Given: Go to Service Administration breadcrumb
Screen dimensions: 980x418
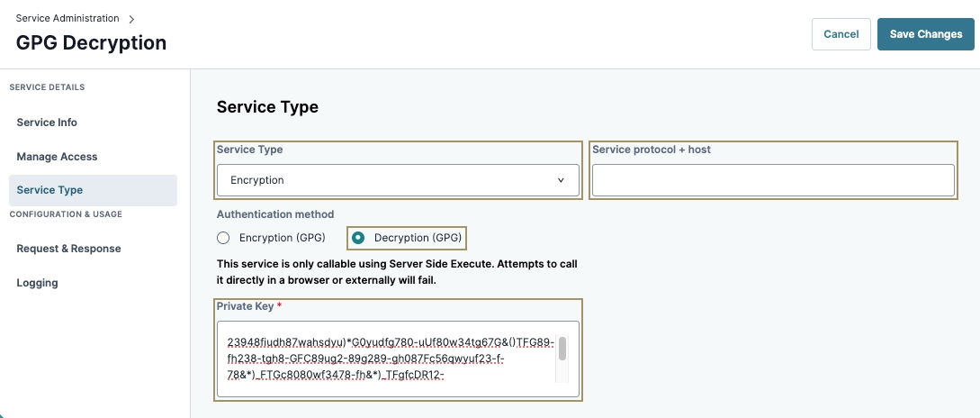Looking at the screenshot, I should point(67,18).
